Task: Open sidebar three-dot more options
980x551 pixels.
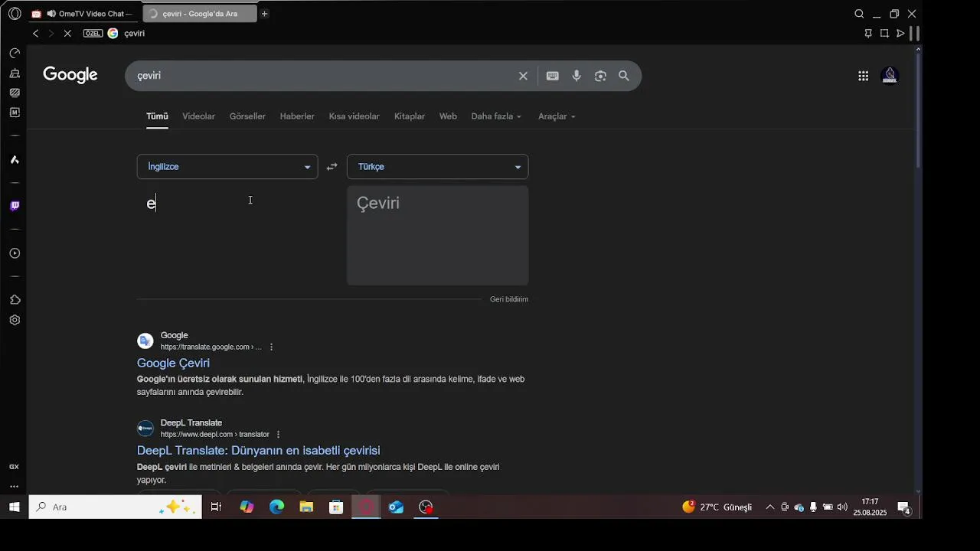Action: click(x=14, y=486)
